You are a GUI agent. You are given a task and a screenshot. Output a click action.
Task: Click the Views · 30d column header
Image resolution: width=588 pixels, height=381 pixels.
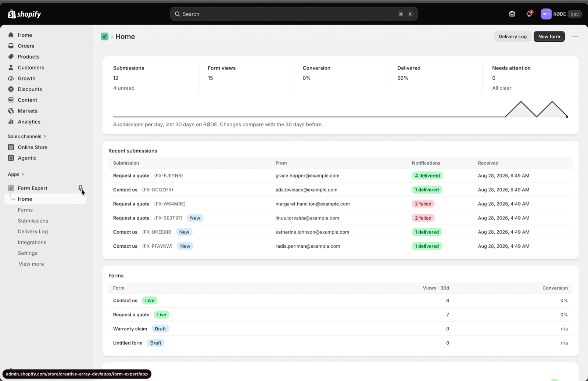436,288
